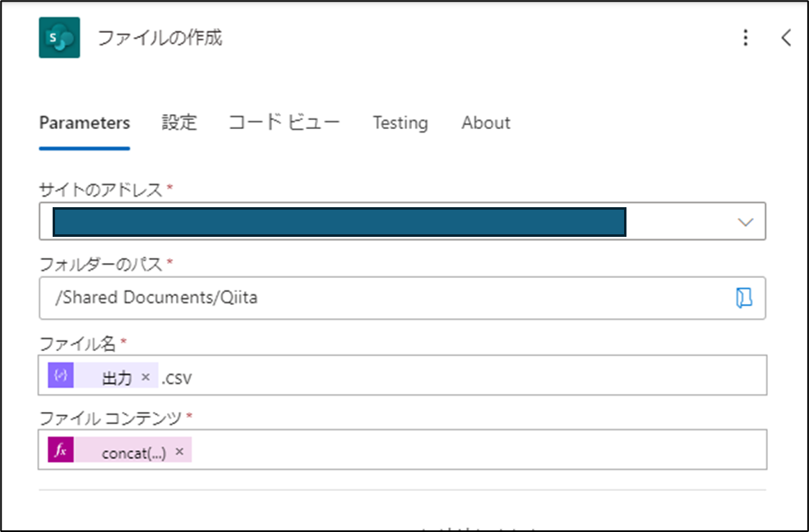Open the three-dot more options menu
The width and height of the screenshot is (809, 532).
[746, 38]
